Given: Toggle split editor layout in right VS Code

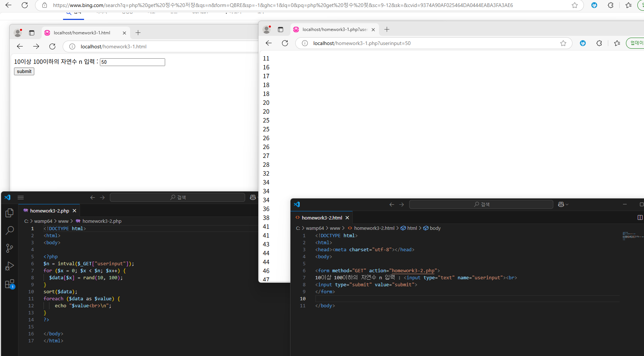Looking at the screenshot, I should point(640,217).
